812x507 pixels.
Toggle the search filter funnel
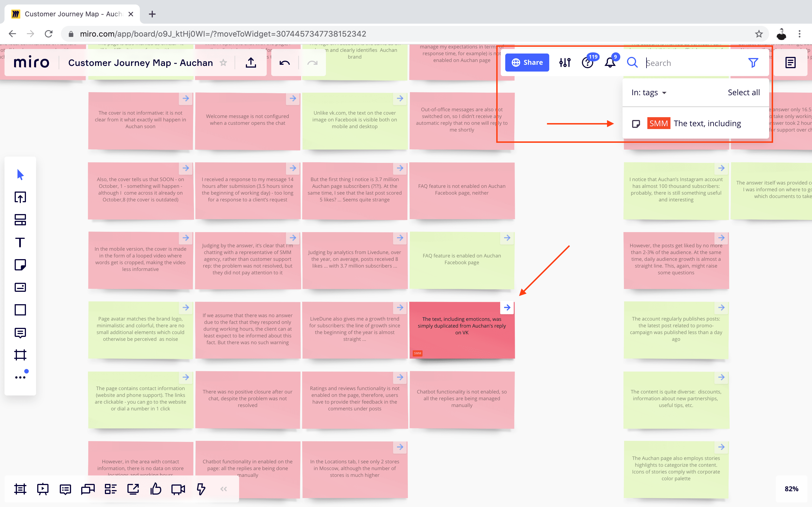coord(753,63)
